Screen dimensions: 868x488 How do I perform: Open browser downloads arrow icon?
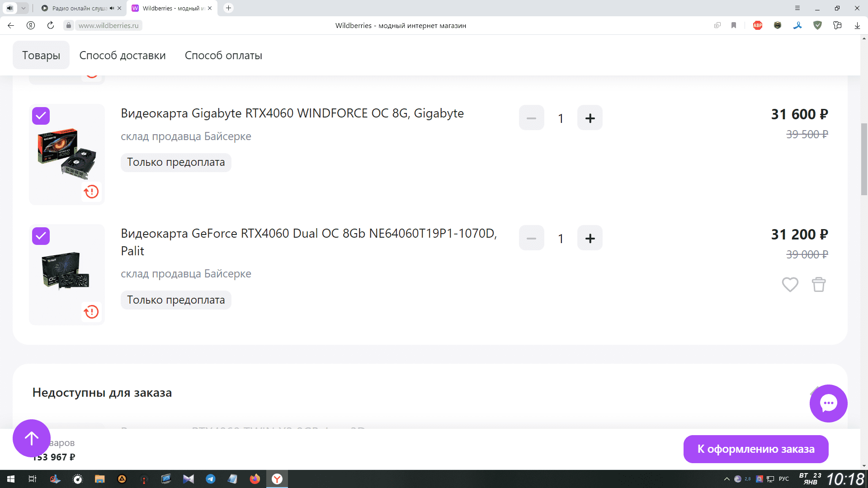857,26
